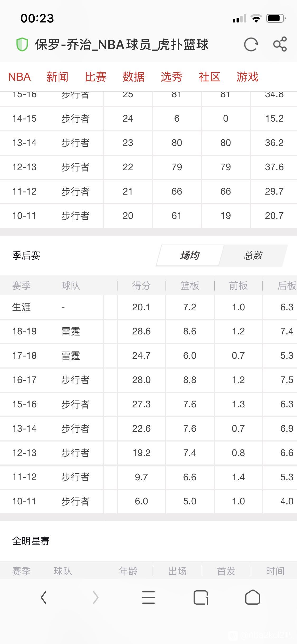
Task: Open the 数据 stats tab
Action: (x=133, y=77)
